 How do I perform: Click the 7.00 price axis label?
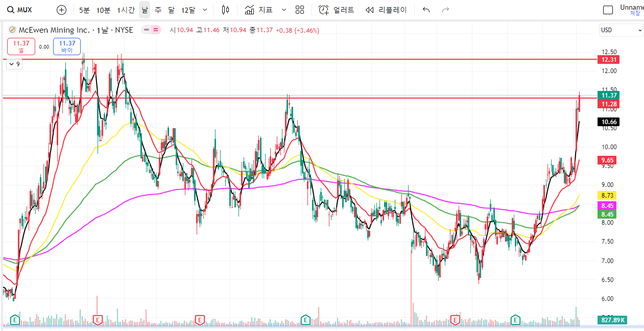point(608,261)
